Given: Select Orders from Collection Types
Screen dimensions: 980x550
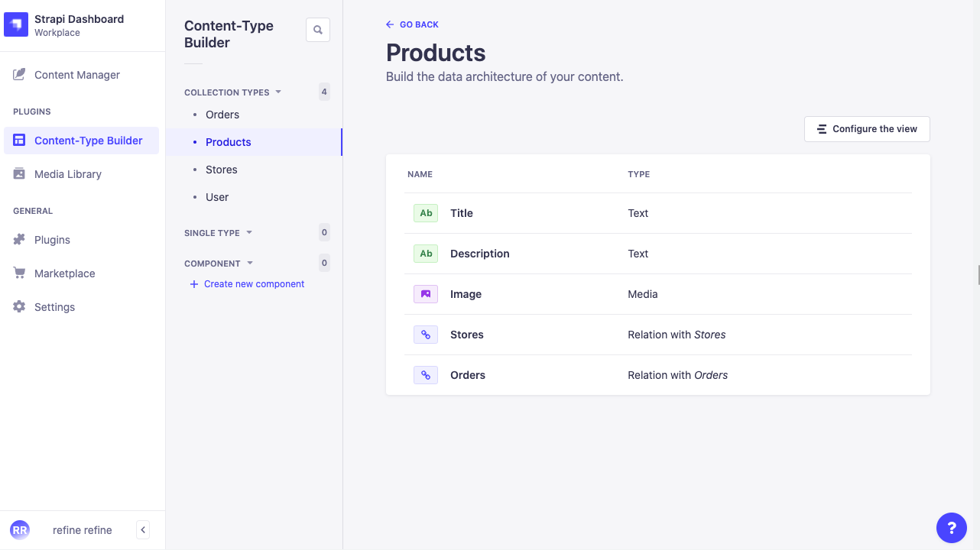Looking at the screenshot, I should (x=222, y=114).
